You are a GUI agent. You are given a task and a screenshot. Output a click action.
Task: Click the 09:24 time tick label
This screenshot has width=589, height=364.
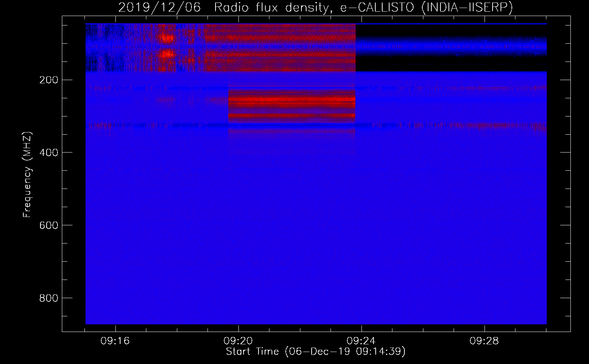[361, 341]
